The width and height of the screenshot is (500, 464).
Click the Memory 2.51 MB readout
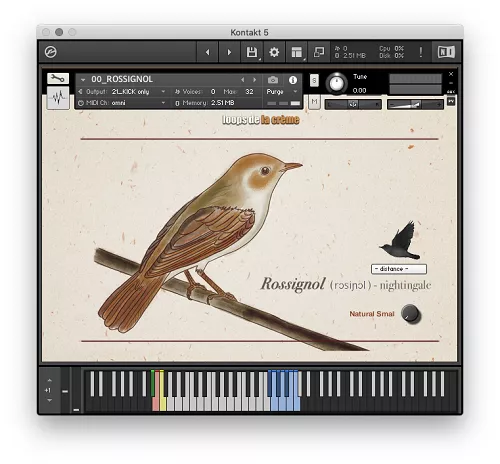click(205, 103)
